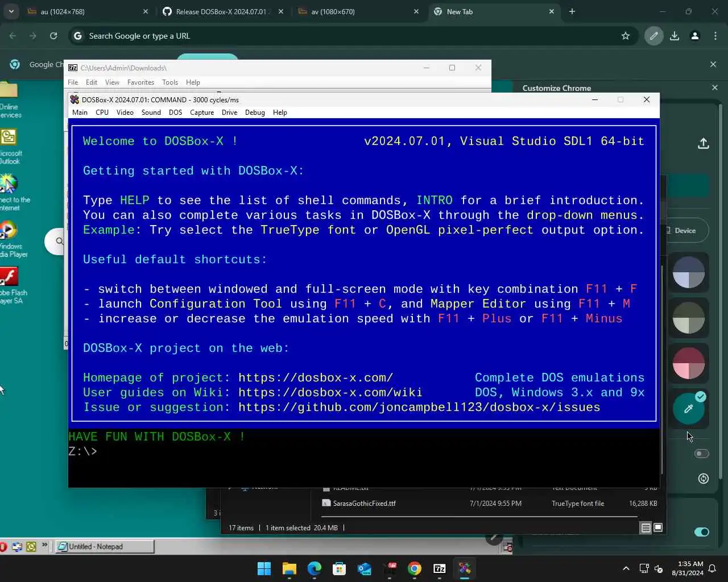Show hidden system tray icons
Image resolution: width=728 pixels, height=582 pixels.
coord(626,568)
